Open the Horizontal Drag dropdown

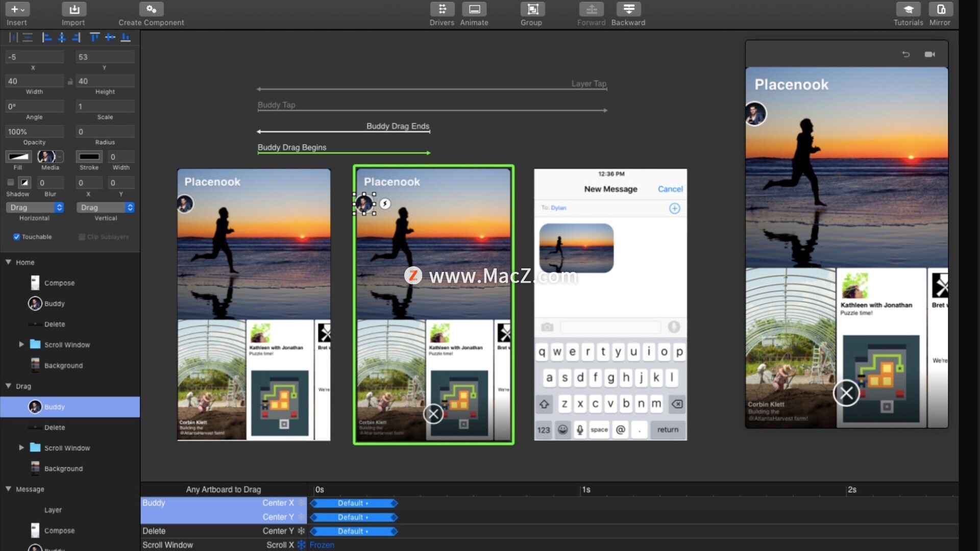(34, 208)
